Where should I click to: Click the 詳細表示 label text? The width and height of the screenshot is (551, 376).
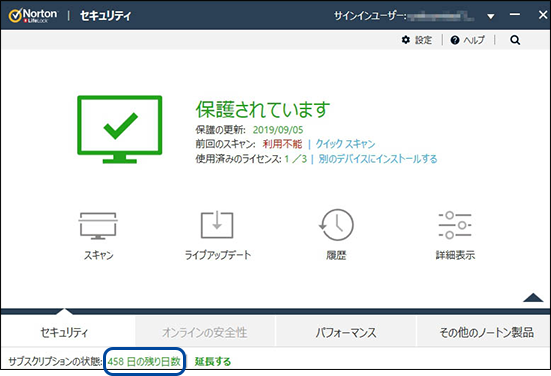(455, 255)
